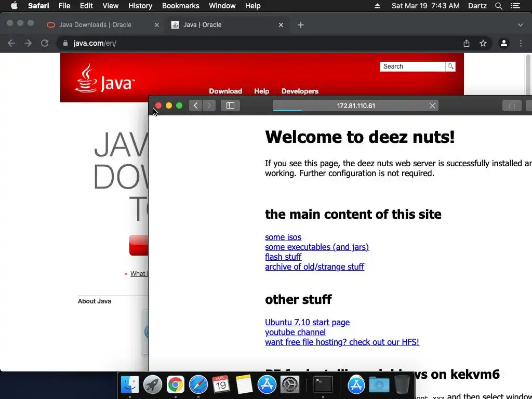Close the Java | Oracle tab
The image size is (532, 399).
click(281, 25)
